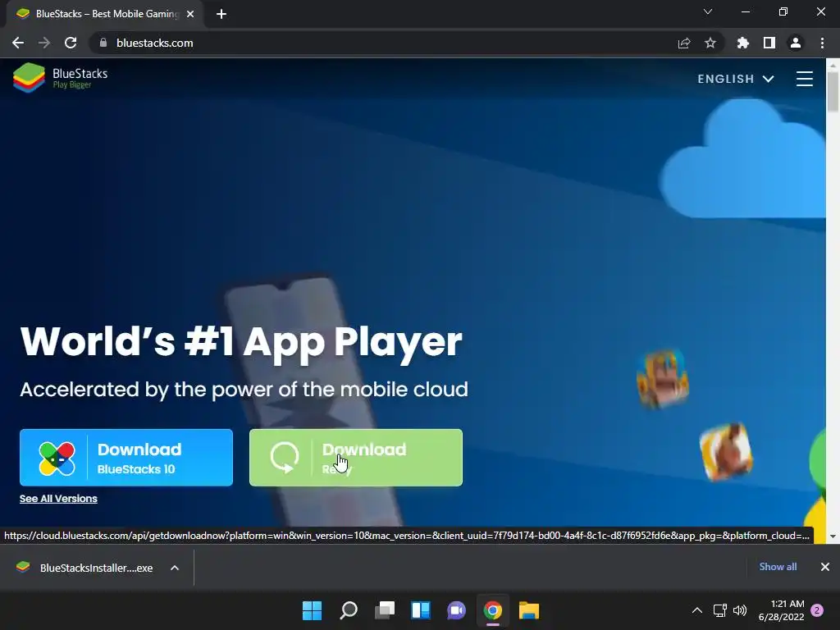Open File Explorer from the taskbar

click(x=529, y=610)
